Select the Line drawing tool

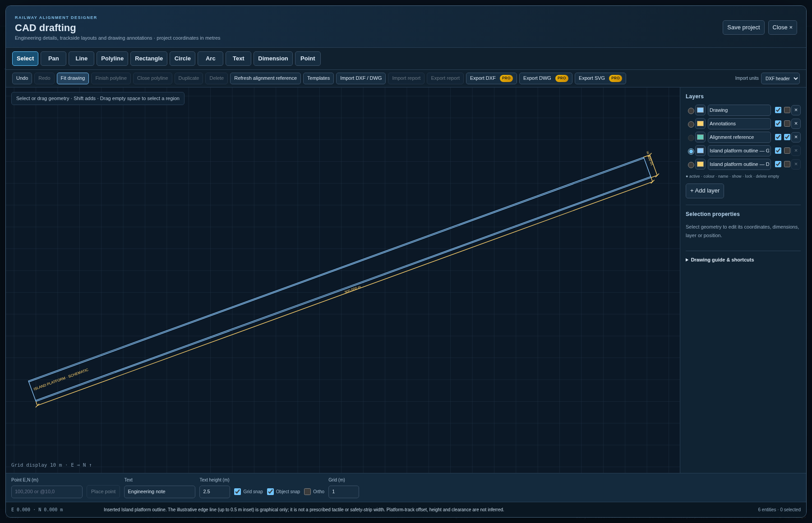(81, 59)
